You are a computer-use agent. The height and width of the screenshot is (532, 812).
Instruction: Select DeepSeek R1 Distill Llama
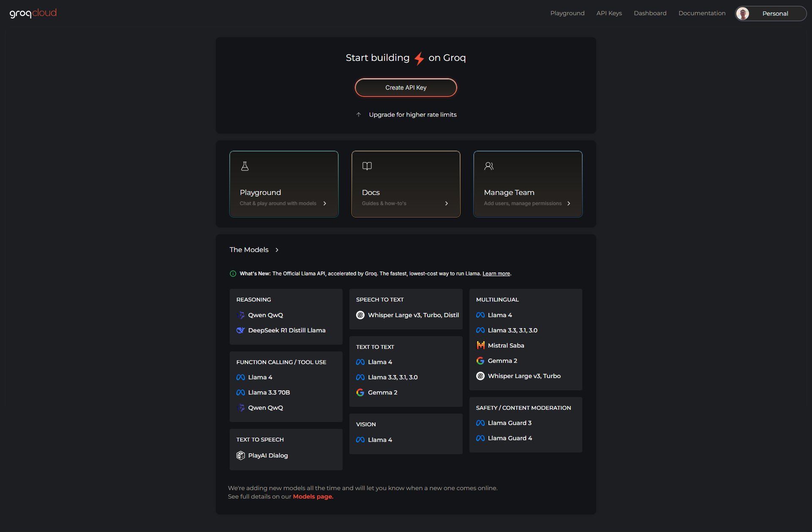coord(287,330)
